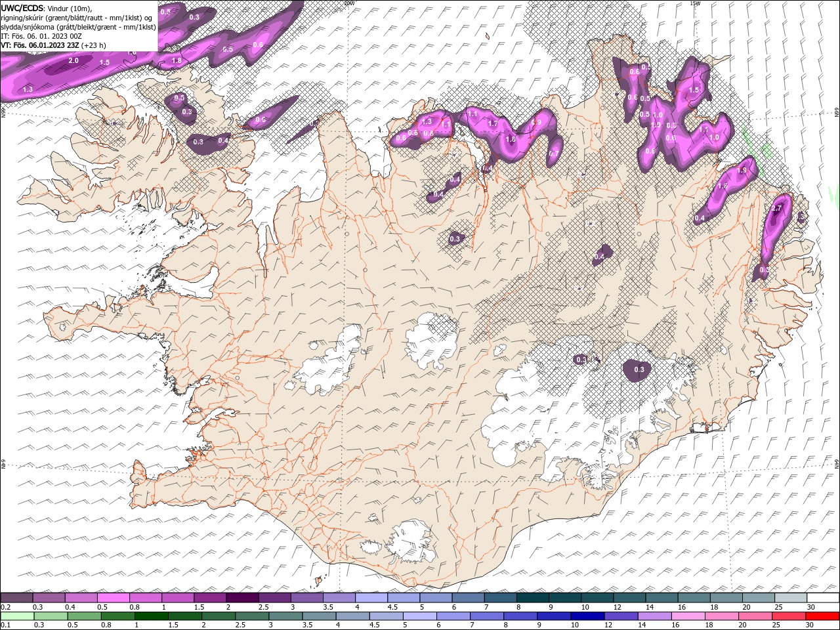Click the light lavender-blue 4 swatch in upper row

tap(371, 598)
